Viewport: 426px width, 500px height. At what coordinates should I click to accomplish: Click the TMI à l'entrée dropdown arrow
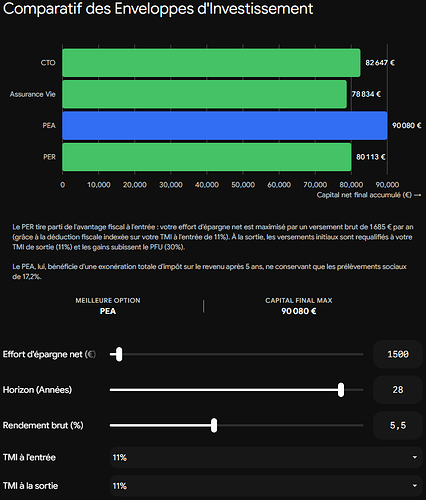pos(415,457)
